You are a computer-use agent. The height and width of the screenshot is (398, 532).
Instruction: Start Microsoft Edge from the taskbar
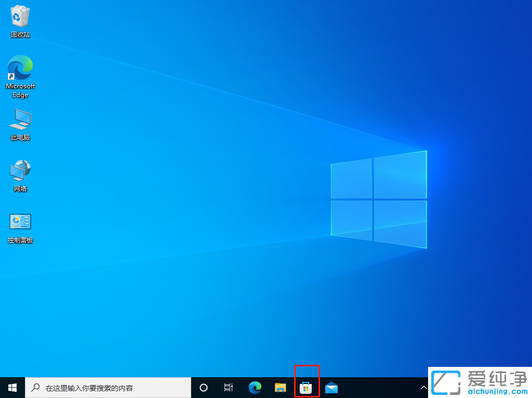(x=255, y=388)
